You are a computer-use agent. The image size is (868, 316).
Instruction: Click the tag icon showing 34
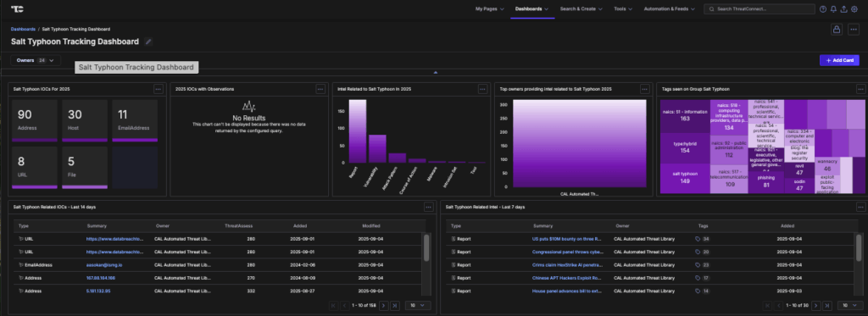(698, 239)
